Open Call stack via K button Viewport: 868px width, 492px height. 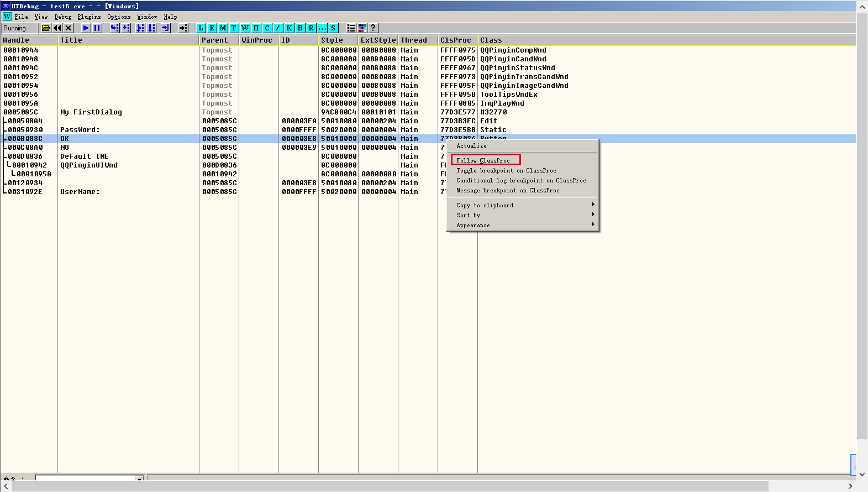[290, 28]
